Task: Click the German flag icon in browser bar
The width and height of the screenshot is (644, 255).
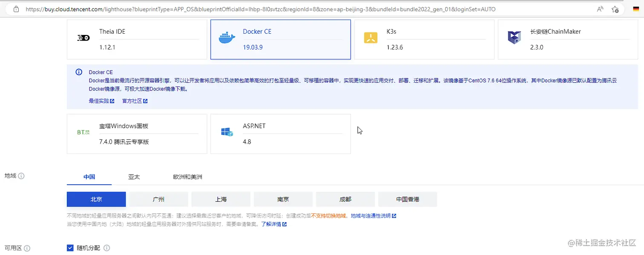Action: [x=636, y=9]
